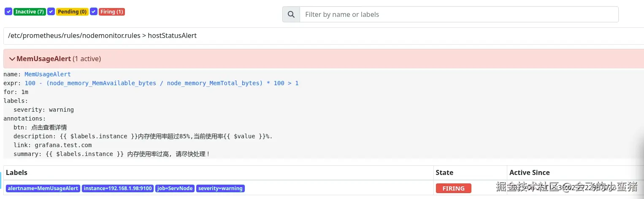Click the instance=192.168.1.98:9100 label badge
This screenshot has width=644, height=199.
[118, 188]
